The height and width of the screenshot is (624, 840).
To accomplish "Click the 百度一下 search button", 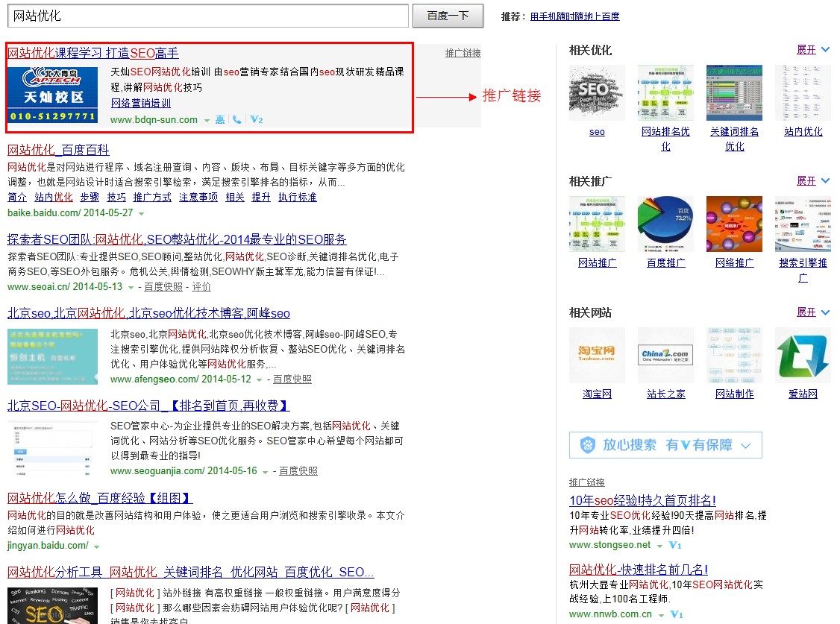I will pos(449,16).
